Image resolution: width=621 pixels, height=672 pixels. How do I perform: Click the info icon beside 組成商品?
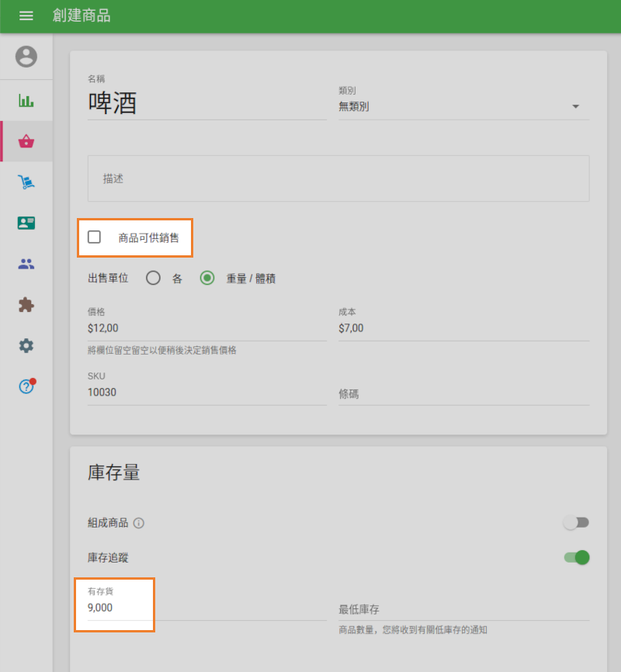[x=138, y=523]
